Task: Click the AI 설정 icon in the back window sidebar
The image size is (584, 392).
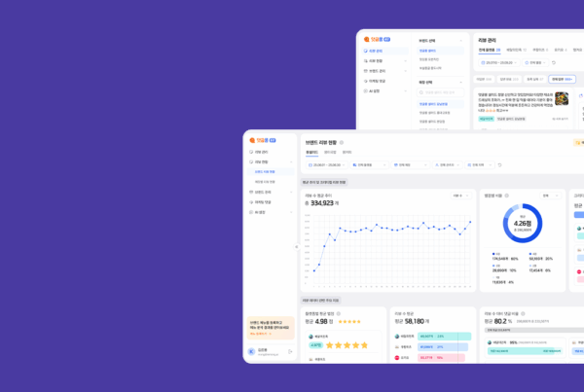Action: coord(365,90)
